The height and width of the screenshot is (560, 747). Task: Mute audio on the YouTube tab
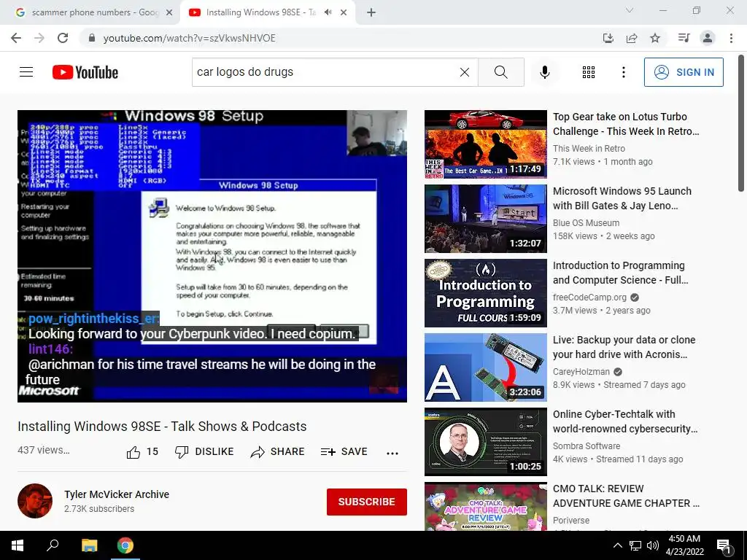tap(328, 12)
